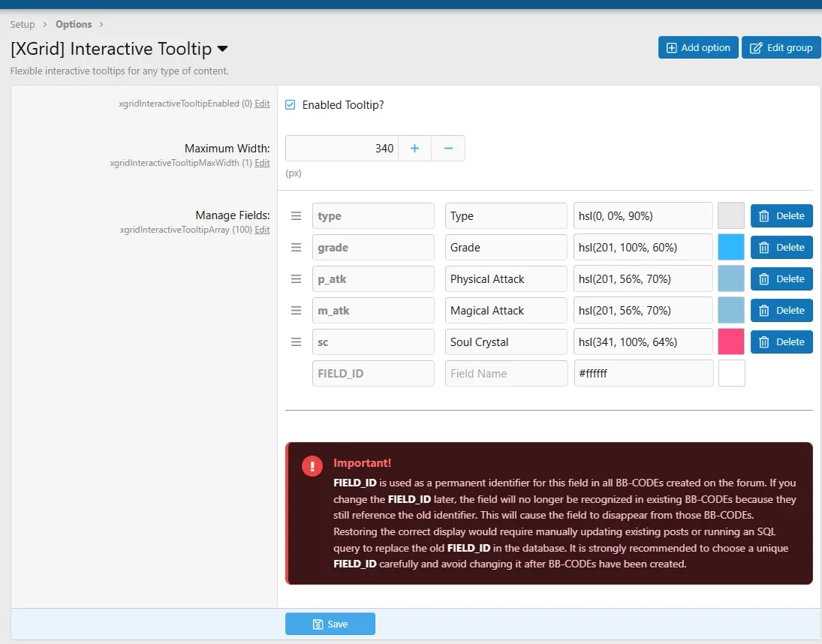The width and height of the screenshot is (822, 644).
Task: Edit the xgridInteractiveTooltipEnabled option
Action: pos(262,104)
